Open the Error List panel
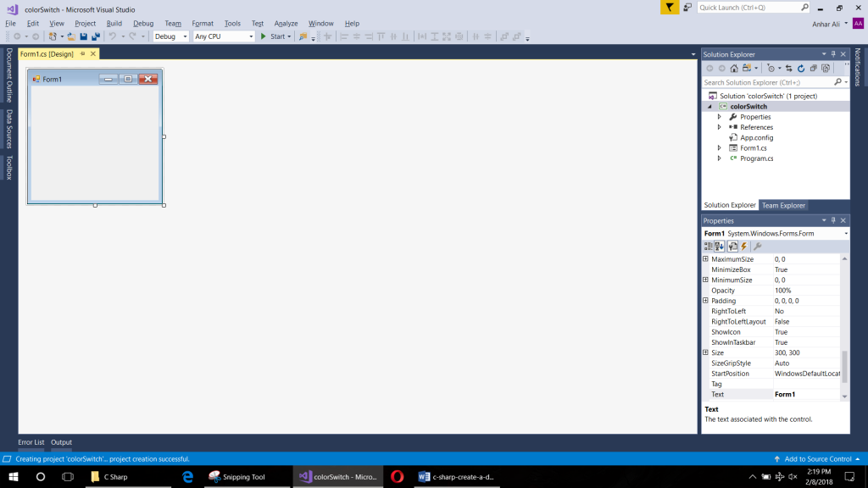868x488 pixels. point(31,441)
